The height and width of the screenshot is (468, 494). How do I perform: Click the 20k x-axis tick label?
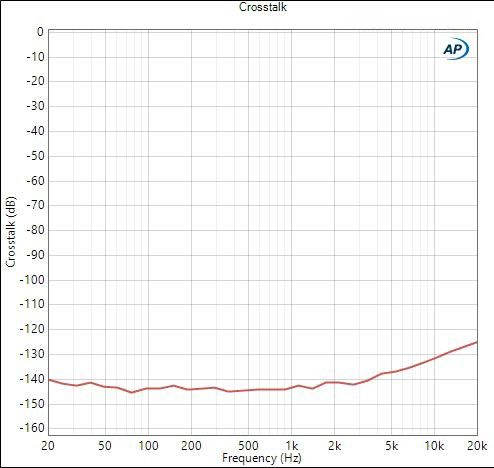[x=477, y=446]
